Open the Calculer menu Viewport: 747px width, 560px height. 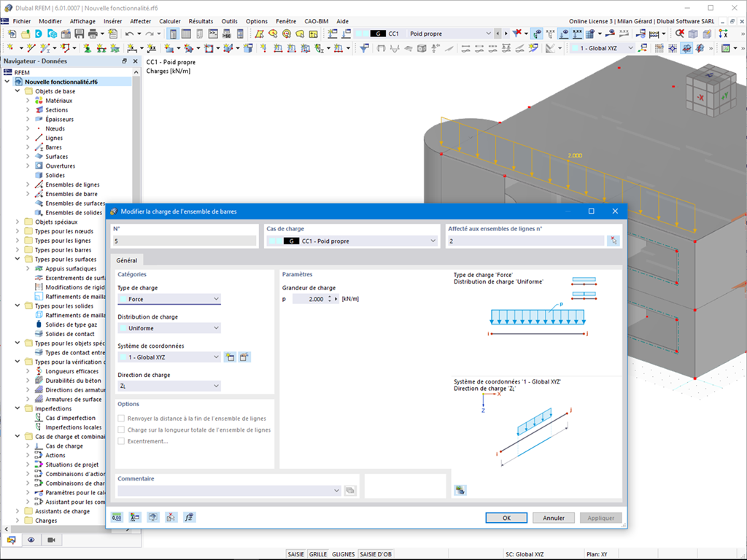tap(169, 21)
